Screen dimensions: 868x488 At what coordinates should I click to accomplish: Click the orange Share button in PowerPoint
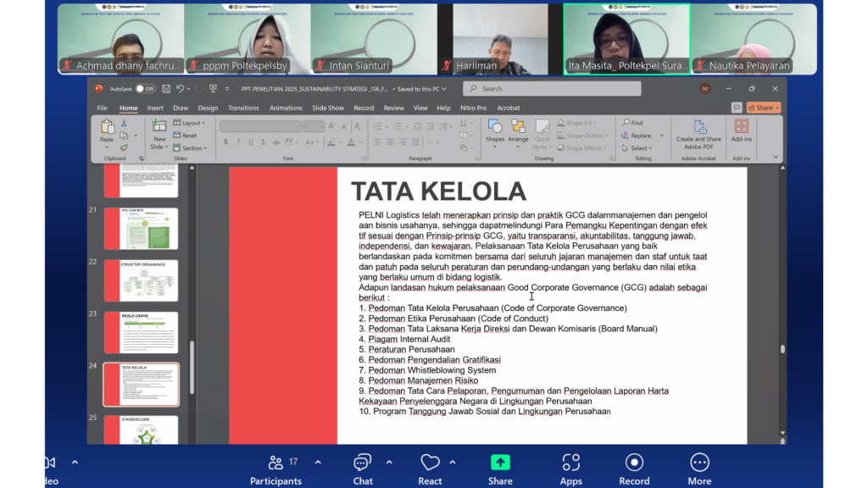(764, 108)
